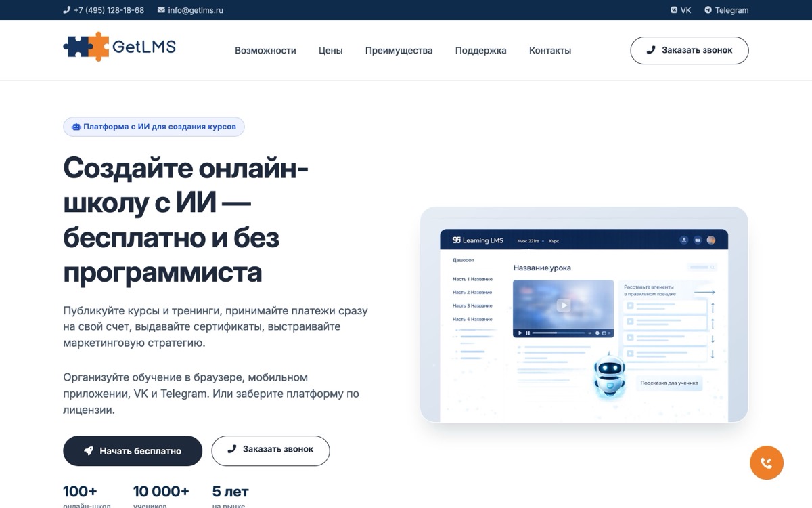The height and width of the screenshot is (508, 812).
Task: Click the 5 лет на рынке statistic
Action: pyautogui.click(x=230, y=496)
